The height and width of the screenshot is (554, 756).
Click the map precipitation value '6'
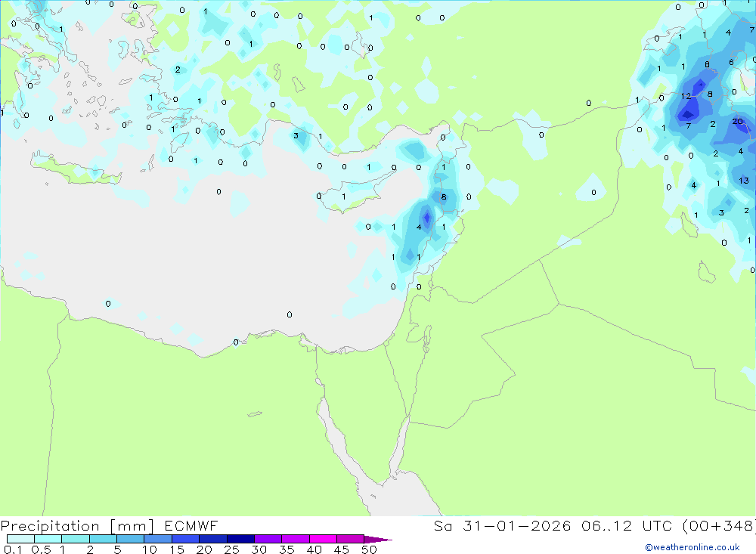[731, 63]
